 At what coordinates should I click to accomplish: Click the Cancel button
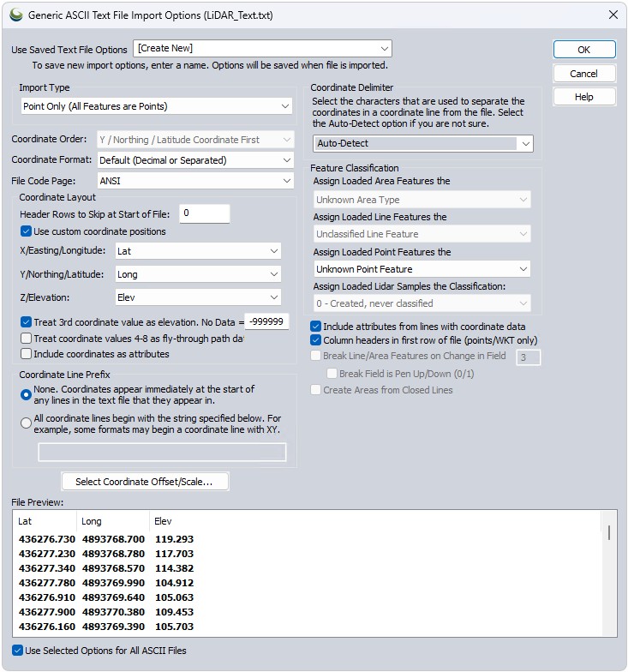click(584, 74)
